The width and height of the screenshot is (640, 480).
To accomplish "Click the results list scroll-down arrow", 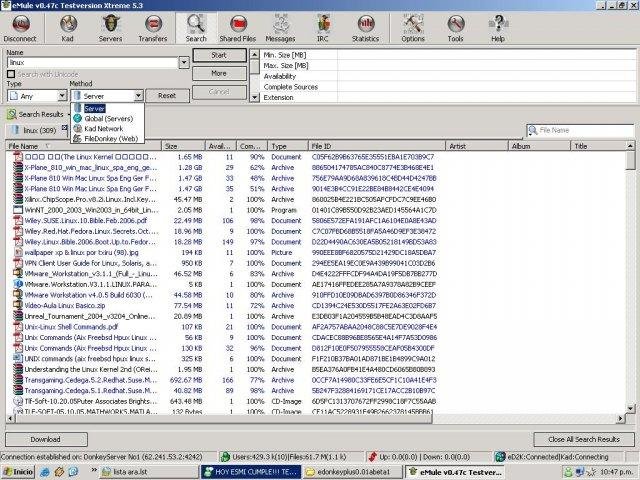I will coord(630,408).
